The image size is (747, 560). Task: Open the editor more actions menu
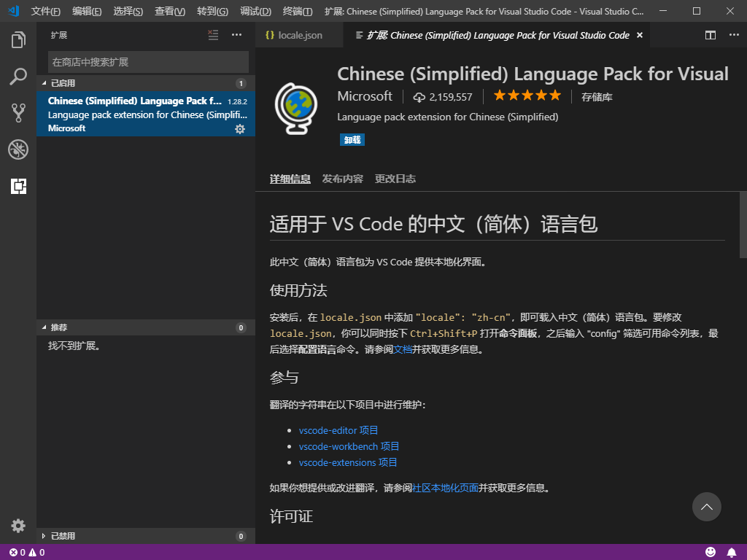(x=734, y=35)
